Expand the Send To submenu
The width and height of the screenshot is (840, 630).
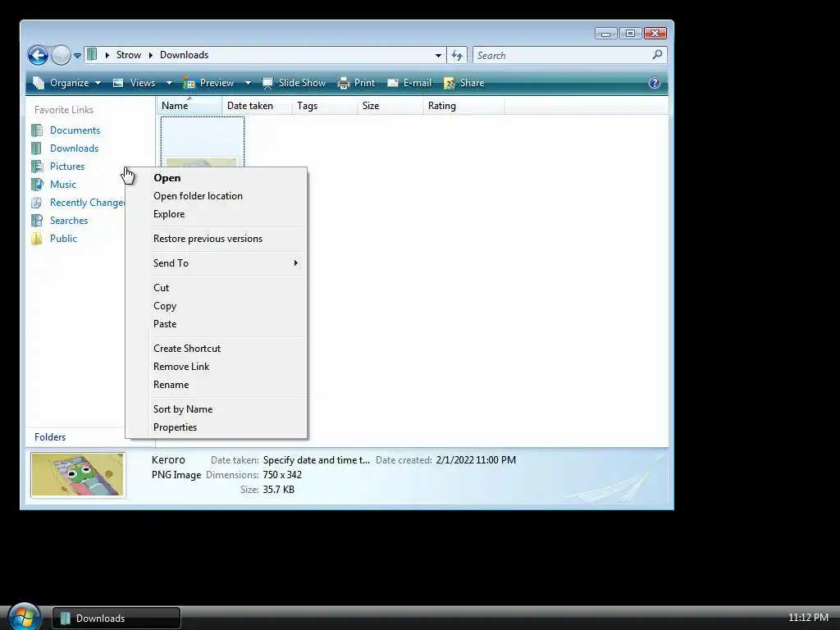[217, 263]
